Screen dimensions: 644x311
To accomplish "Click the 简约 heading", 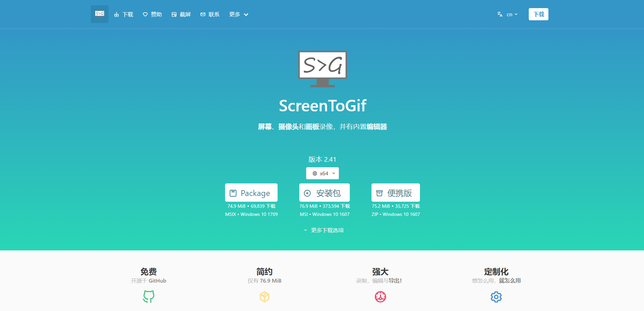I will tap(264, 272).
